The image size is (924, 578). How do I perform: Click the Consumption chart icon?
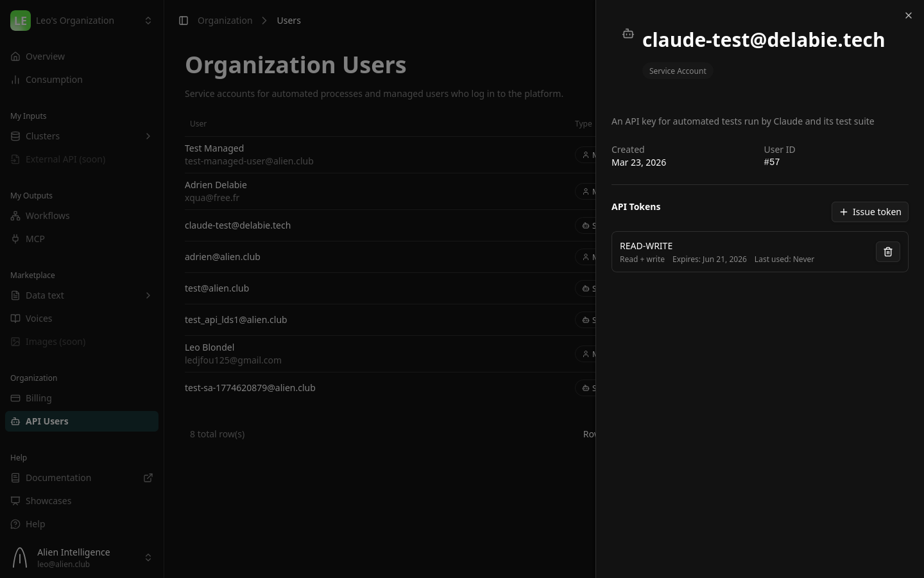point(15,80)
